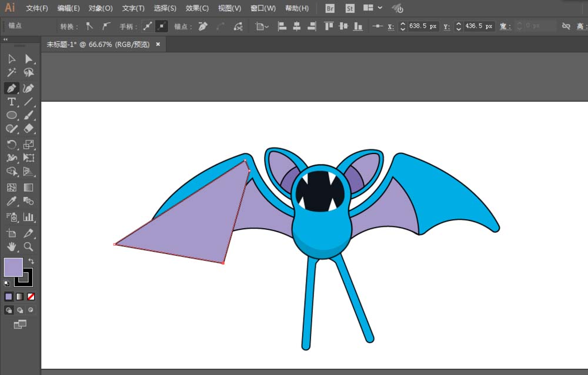Screen dimensions: 588x375
Task: Select the Selection tool arrow
Action: pos(12,59)
